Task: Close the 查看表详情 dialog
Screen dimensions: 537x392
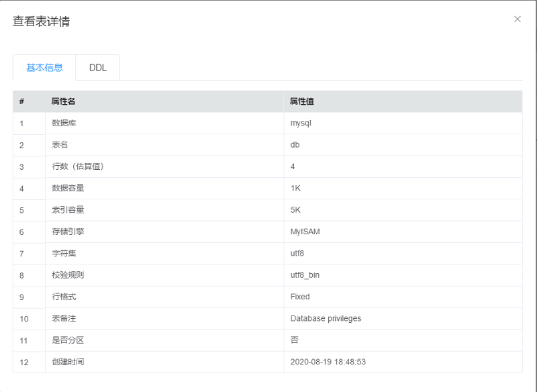Action: click(x=518, y=19)
